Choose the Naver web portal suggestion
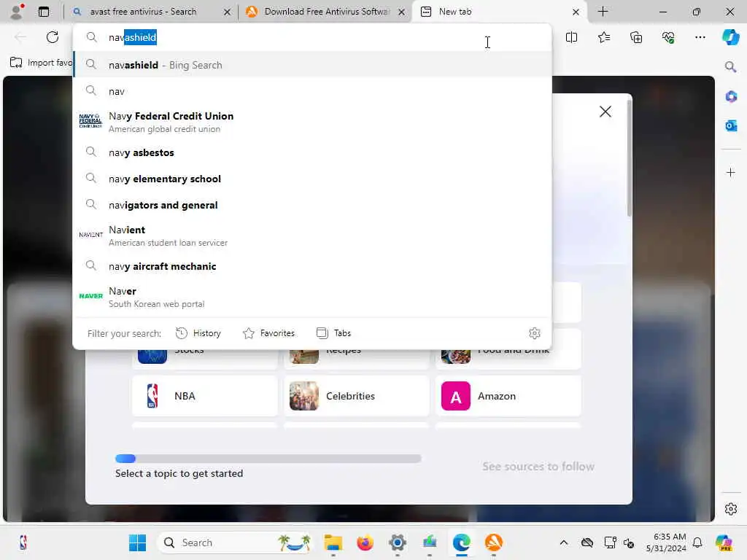 pyautogui.click(x=312, y=297)
